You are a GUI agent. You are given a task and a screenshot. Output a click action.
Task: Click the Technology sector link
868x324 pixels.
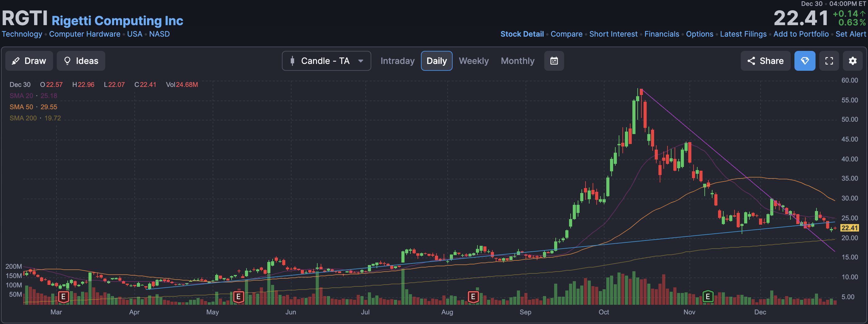tap(22, 34)
